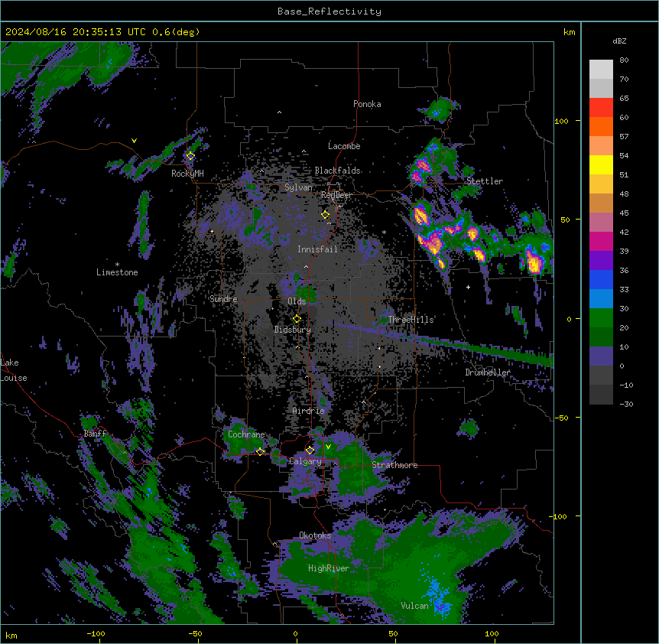Click the blue 33-36 dBZ legend swatch
Viewport: 659px width, 644px height.
[601, 279]
